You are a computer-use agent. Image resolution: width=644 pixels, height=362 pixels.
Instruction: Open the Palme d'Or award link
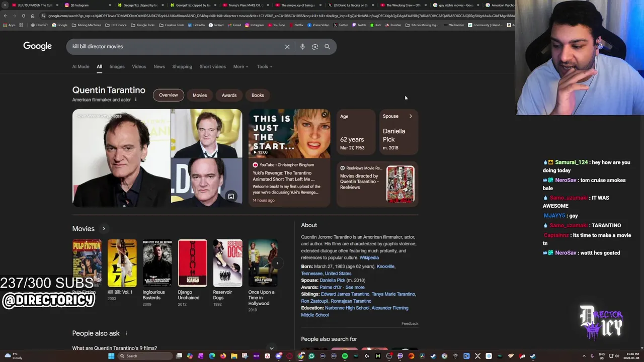331,287
